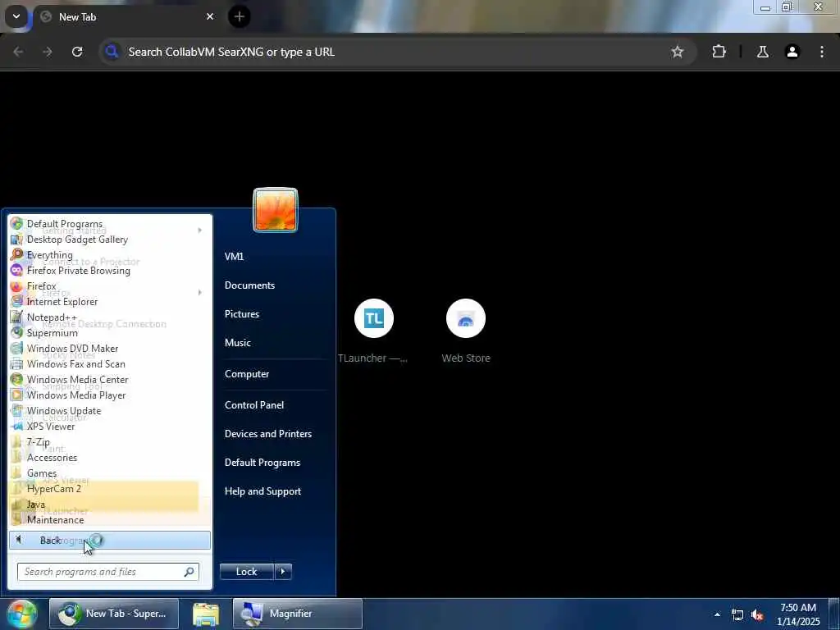
Task: Open Control Panel
Action: (x=254, y=405)
